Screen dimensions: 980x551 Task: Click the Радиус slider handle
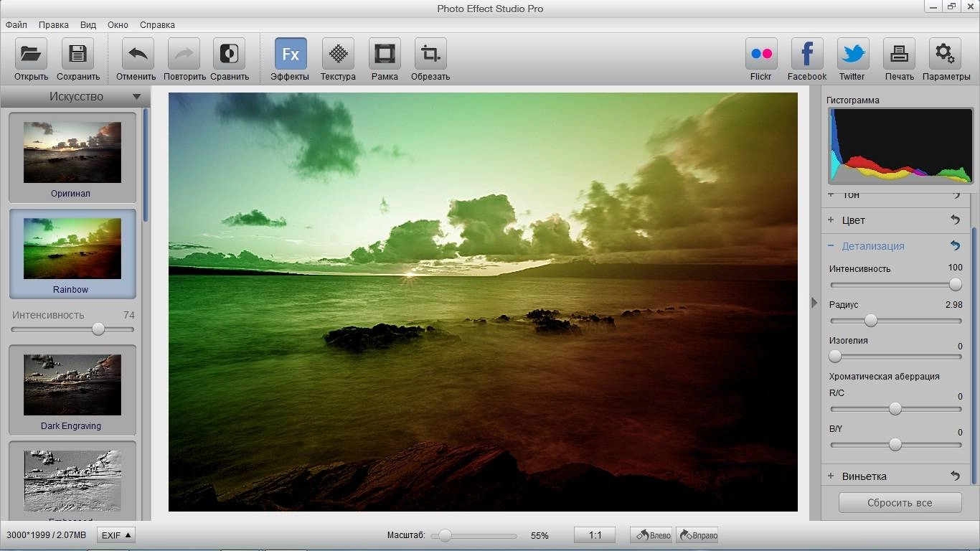(870, 320)
